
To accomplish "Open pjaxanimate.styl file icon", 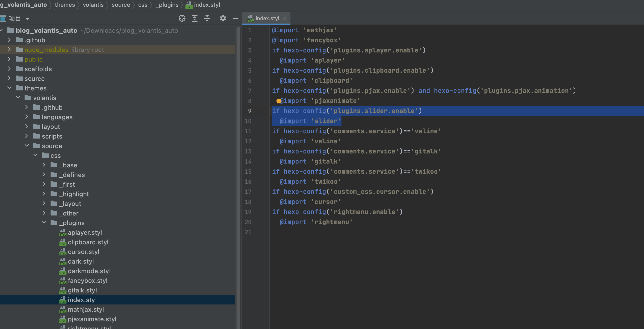I will 63,319.
